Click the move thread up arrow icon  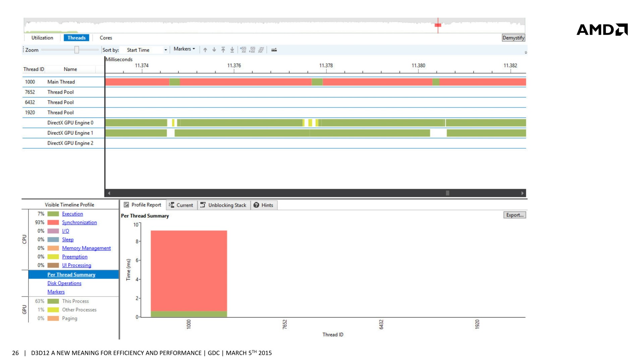tap(205, 50)
